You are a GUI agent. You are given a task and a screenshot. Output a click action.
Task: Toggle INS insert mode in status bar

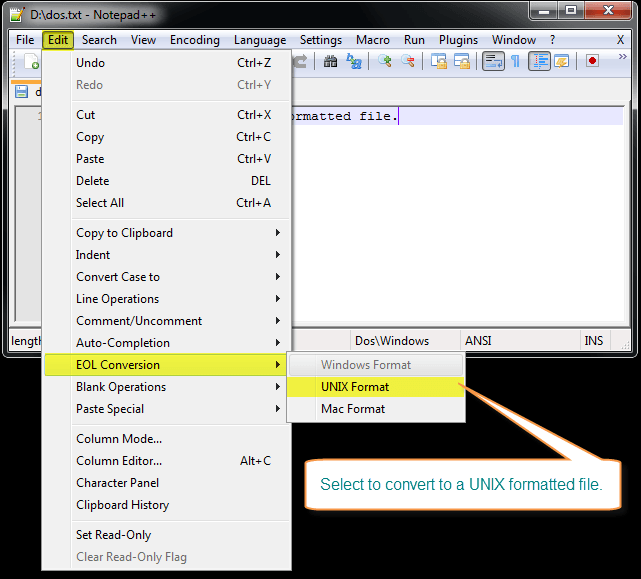click(595, 341)
